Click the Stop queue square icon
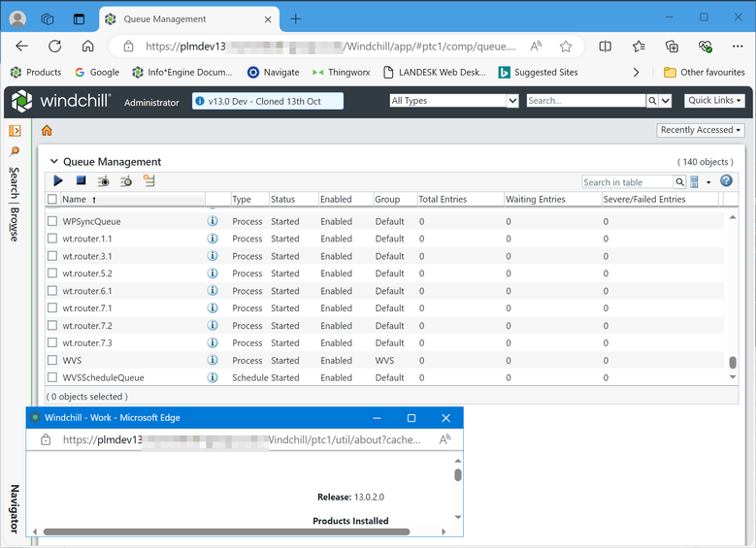Viewport: 756px width, 548px height. (81, 180)
